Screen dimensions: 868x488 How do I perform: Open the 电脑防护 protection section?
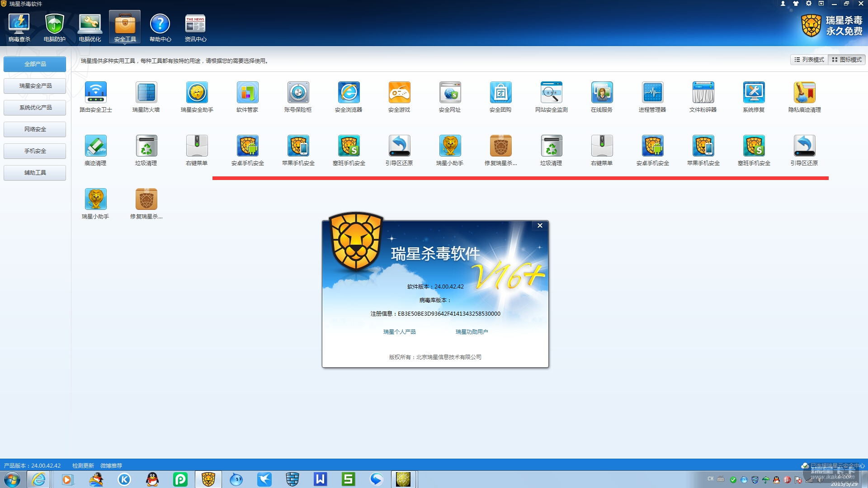pyautogui.click(x=54, y=28)
